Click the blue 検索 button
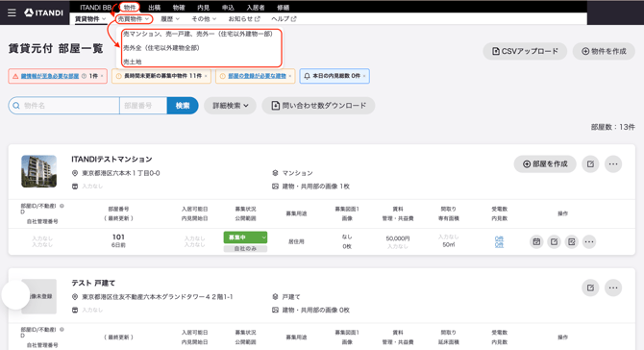This screenshot has height=350, width=644. (183, 106)
